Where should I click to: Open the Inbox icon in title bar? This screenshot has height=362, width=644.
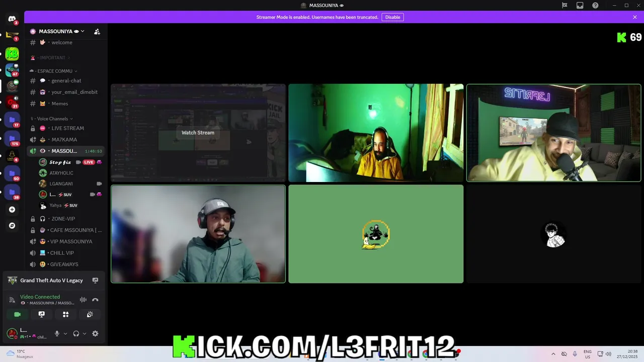580,6
